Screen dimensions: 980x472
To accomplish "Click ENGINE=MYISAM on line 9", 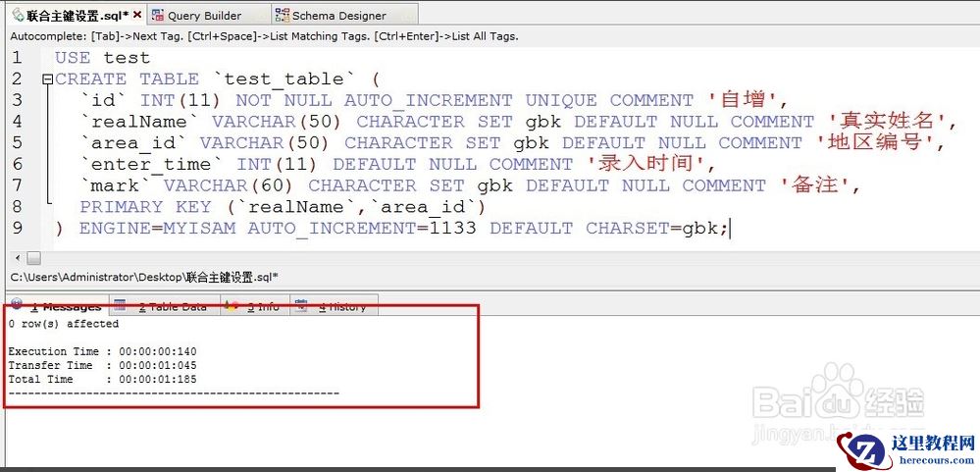I will pos(158,228).
